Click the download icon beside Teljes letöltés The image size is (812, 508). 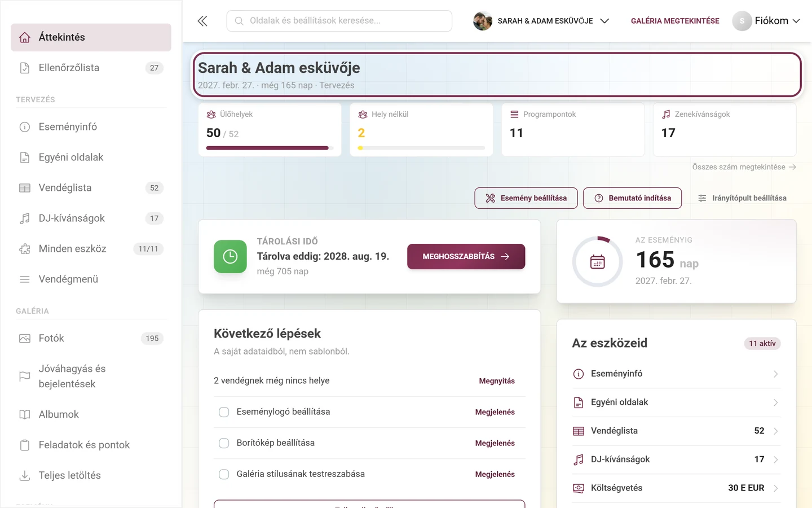point(25,476)
